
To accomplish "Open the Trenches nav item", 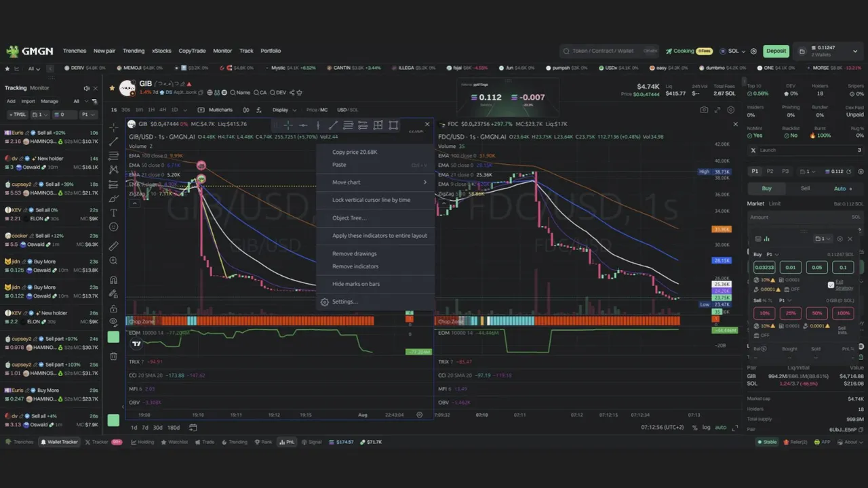I will click(75, 51).
